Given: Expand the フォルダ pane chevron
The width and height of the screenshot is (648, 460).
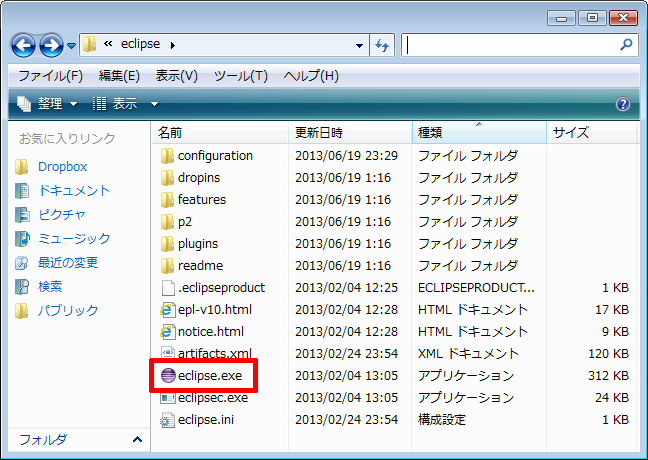Looking at the screenshot, I should [137, 439].
